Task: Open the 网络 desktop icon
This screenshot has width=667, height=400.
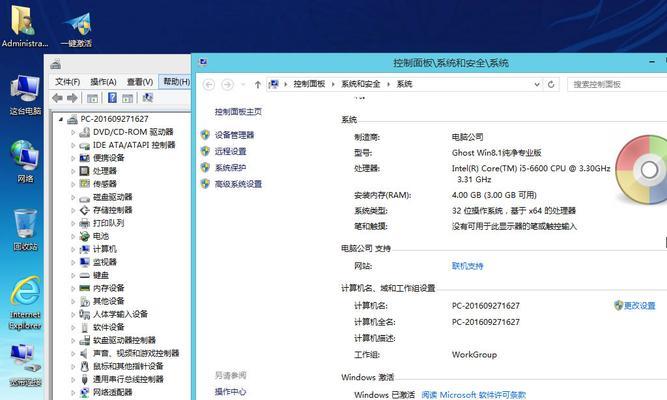Action: [25, 162]
